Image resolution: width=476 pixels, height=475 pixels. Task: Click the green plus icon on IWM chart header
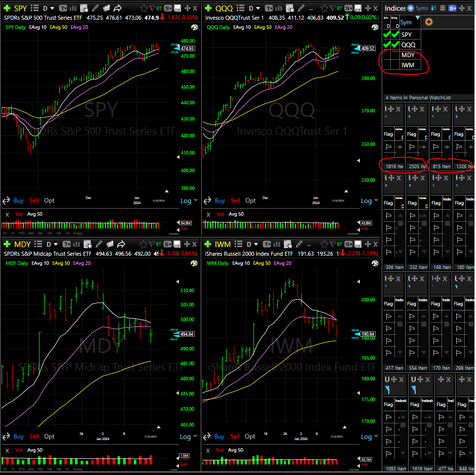pos(208,244)
